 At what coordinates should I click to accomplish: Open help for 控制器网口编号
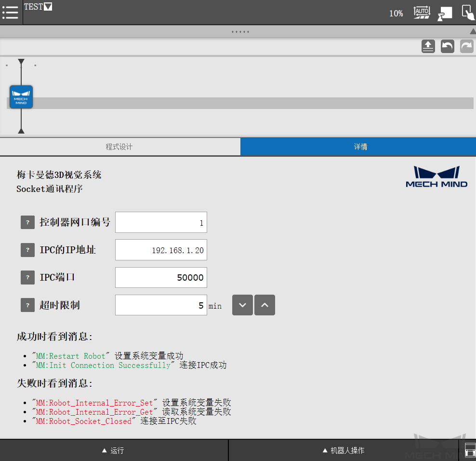pos(27,222)
